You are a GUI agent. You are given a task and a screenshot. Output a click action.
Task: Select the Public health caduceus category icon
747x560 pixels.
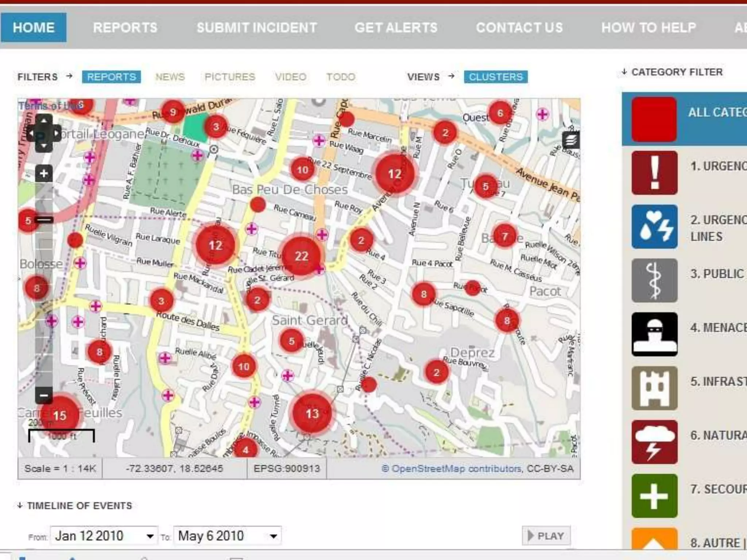point(654,281)
